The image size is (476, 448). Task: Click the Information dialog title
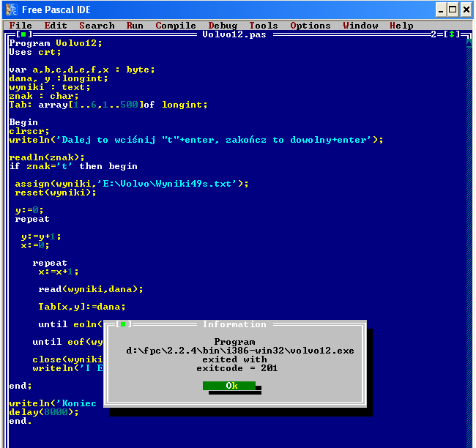click(234, 324)
